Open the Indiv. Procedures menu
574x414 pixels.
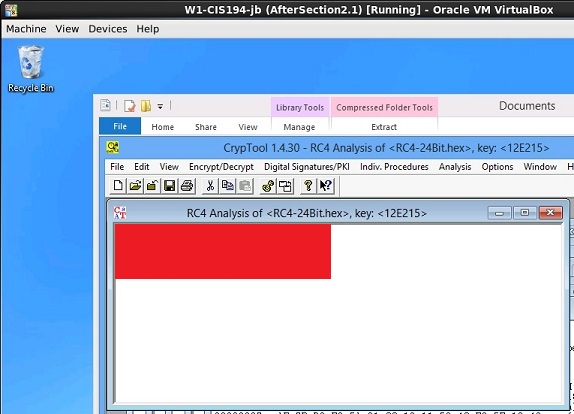(x=394, y=167)
